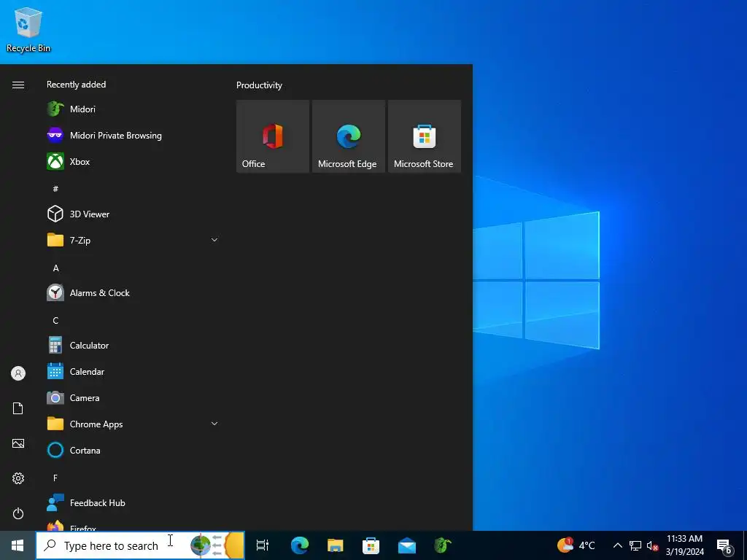Open Microsoft Edge from taskbar
The height and width of the screenshot is (560, 747).
(300, 545)
